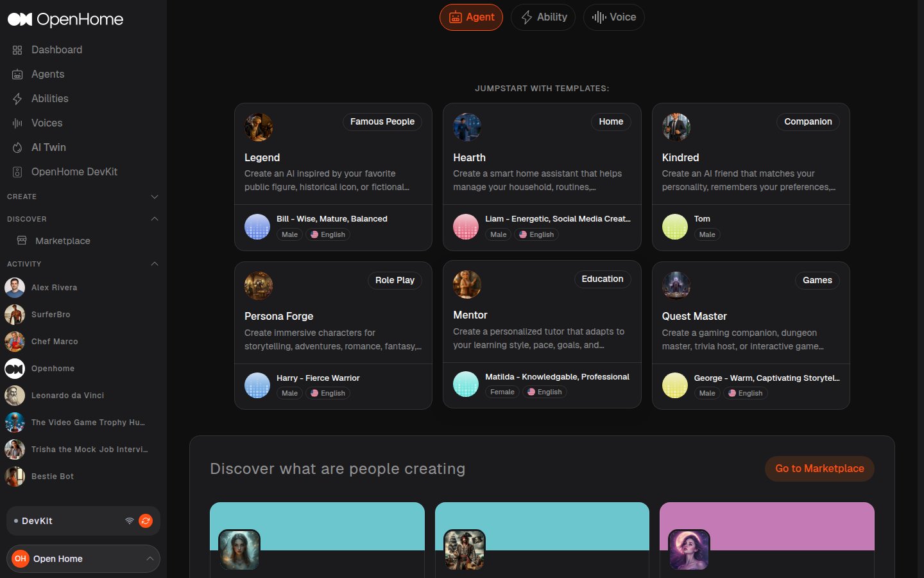This screenshot has width=924, height=578.
Task: Open Voices in sidebar
Action: [x=47, y=123]
